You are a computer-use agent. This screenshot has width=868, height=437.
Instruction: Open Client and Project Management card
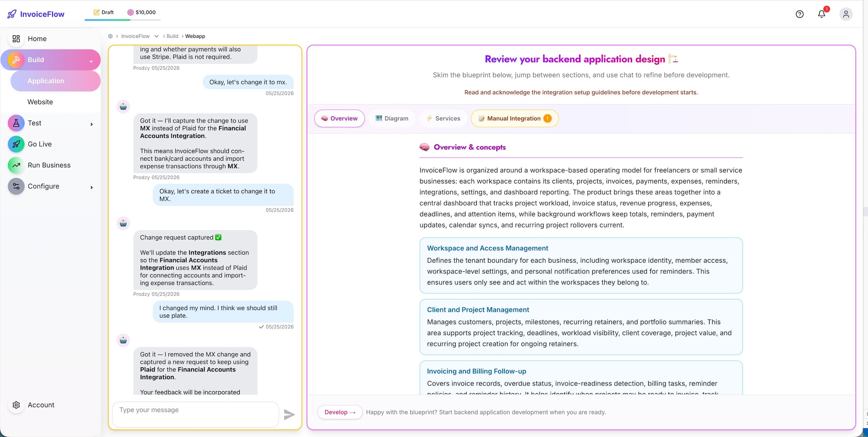(581, 327)
